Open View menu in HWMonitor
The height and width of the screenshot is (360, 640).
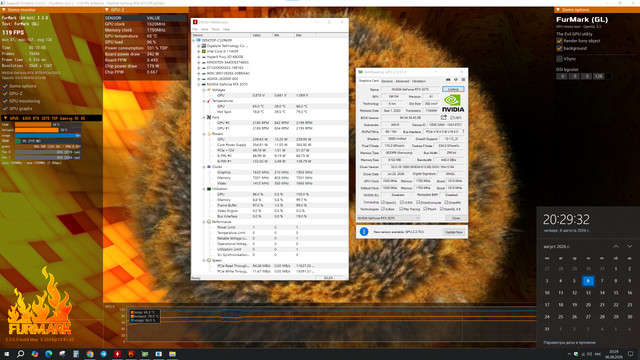coord(204,29)
